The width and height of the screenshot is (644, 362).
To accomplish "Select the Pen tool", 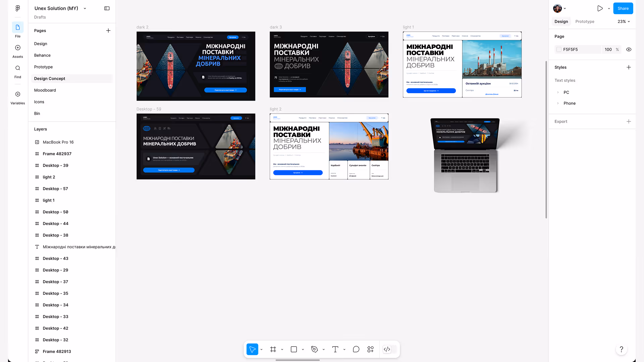I will click(315, 349).
